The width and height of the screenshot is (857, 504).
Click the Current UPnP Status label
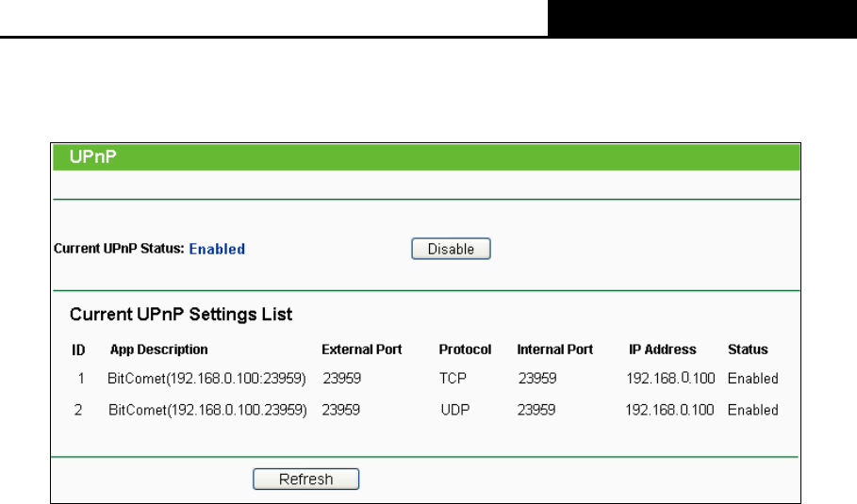point(119,249)
